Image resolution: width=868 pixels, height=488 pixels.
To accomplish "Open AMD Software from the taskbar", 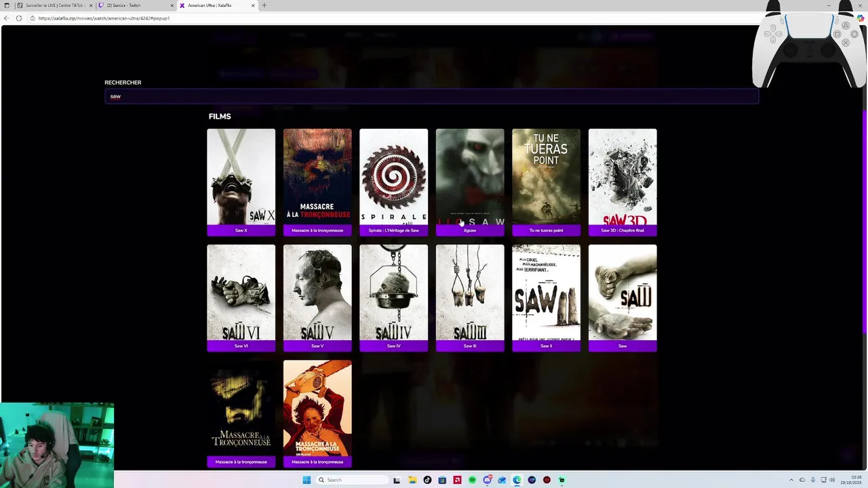I will 457,480.
